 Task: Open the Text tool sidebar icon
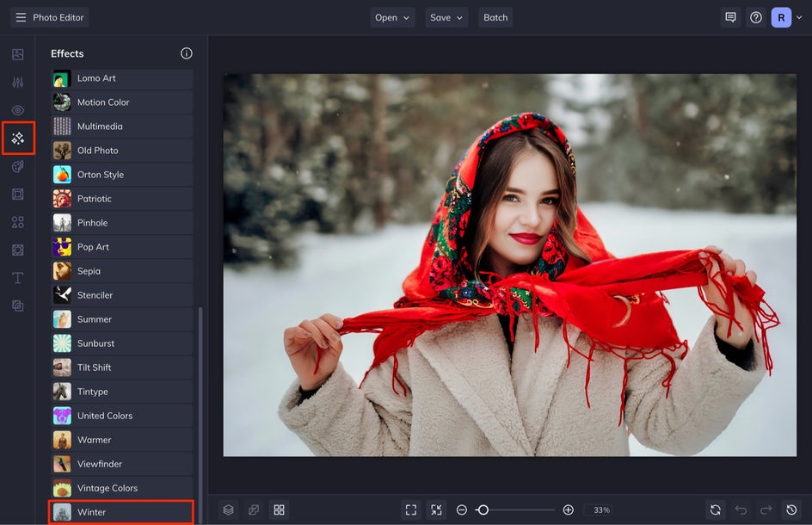pos(17,278)
